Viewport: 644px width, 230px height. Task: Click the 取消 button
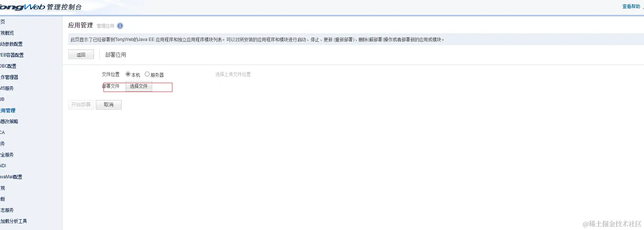(109, 105)
